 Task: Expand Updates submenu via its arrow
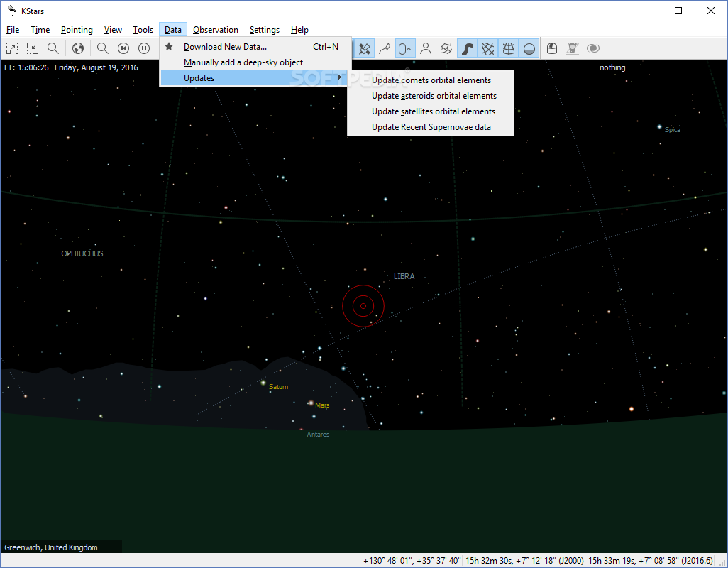coord(341,77)
